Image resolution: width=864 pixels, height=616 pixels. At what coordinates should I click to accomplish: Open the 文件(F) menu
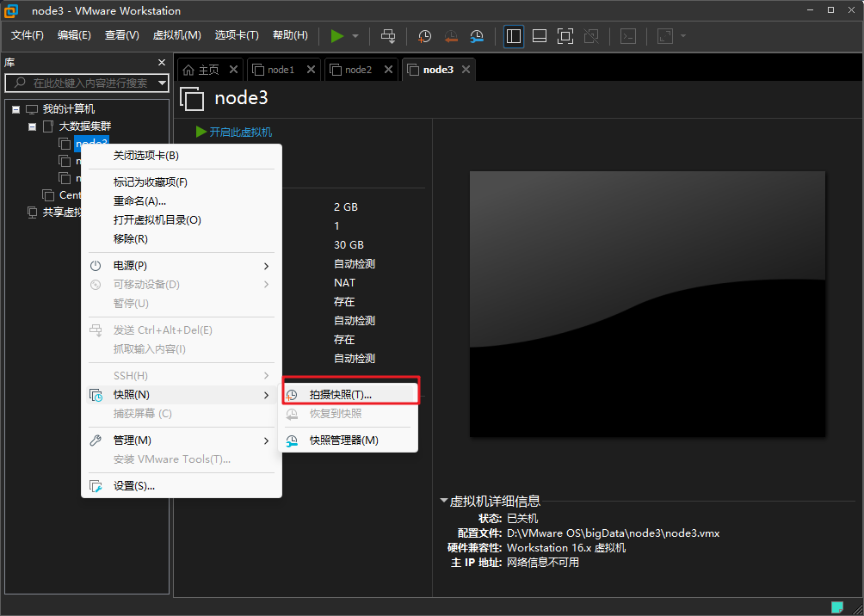pyautogui.click(x=28, y=35)
